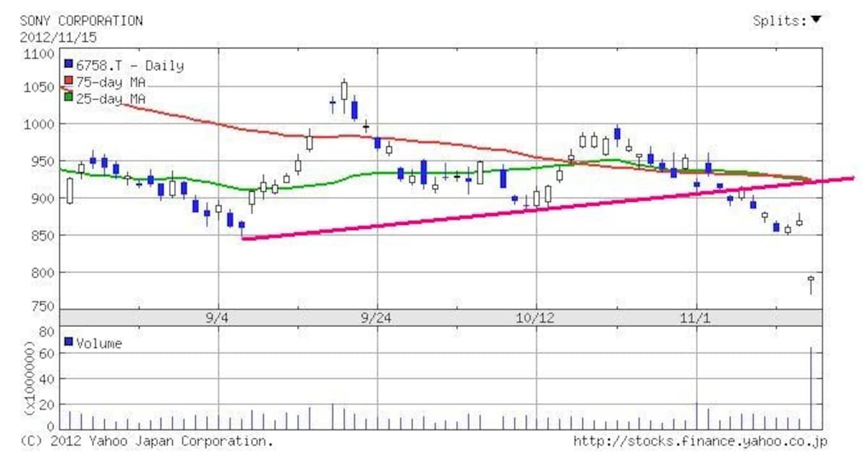Click the 850 price axis label

click(x=43, y=236)
